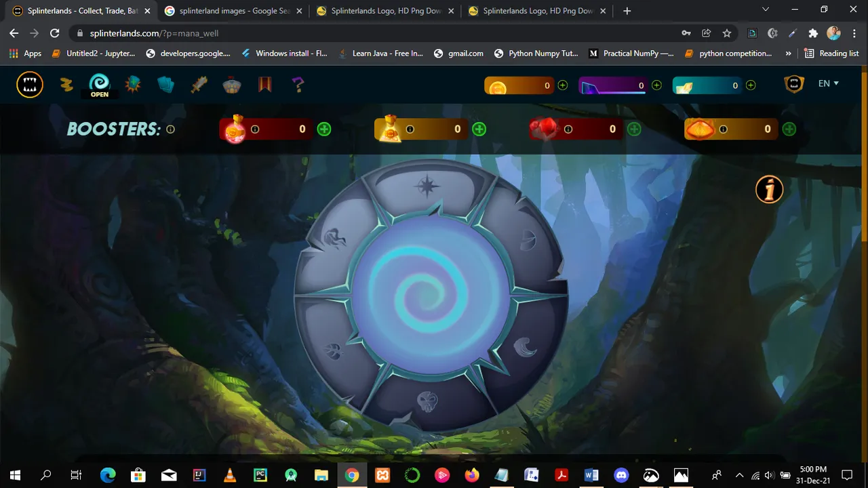The width and height of the screenshot is (868, 488).
Task: Bookmark this page with the star icon
Action: tap(727, 33)
